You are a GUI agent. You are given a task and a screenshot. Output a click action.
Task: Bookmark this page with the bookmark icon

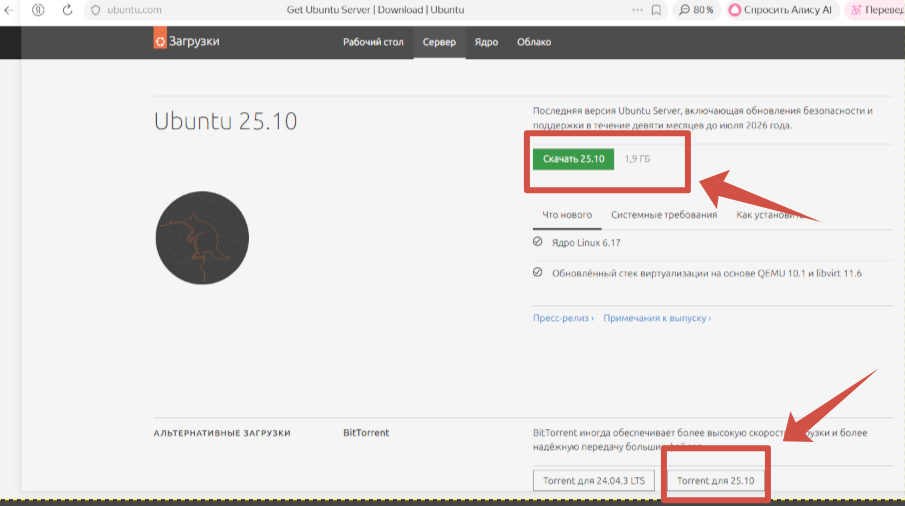pyautogui.click(x=656, y=10)
